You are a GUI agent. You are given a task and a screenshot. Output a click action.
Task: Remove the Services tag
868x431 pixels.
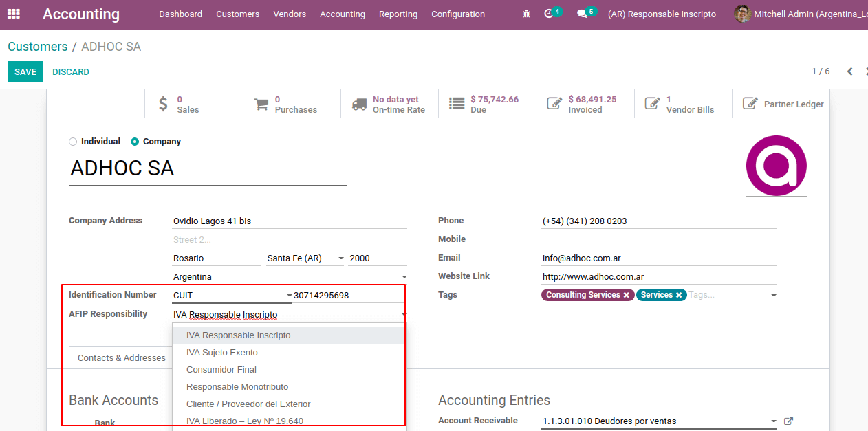point(678,295)
